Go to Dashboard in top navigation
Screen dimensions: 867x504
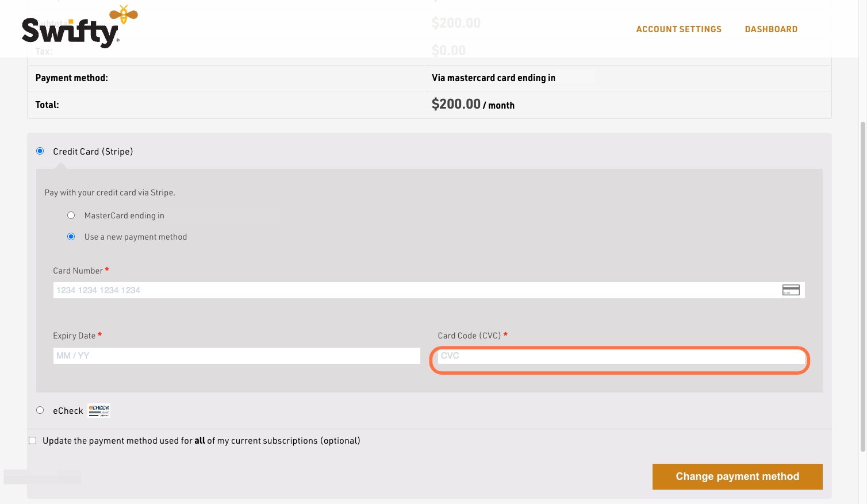click(x=771, y=29)
